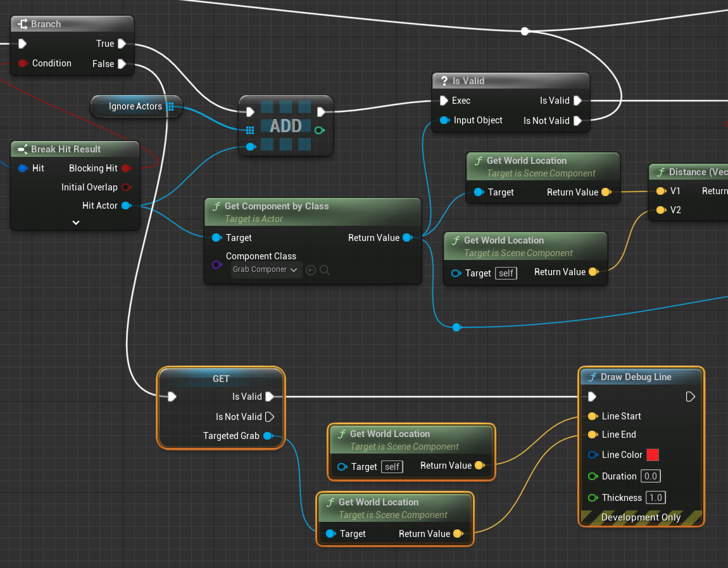728x568 pixels.
Task: Expand the Break Hit Result node's hidden pins
Action: [x=75, y=222]
